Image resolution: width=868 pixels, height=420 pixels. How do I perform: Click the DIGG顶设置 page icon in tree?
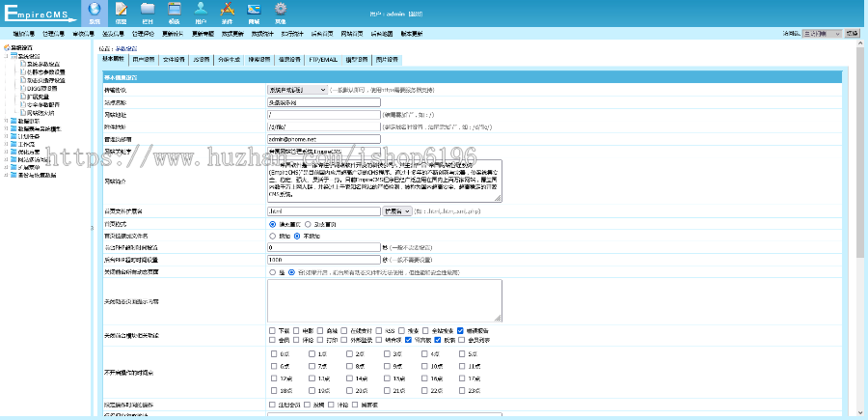[23, 88]
